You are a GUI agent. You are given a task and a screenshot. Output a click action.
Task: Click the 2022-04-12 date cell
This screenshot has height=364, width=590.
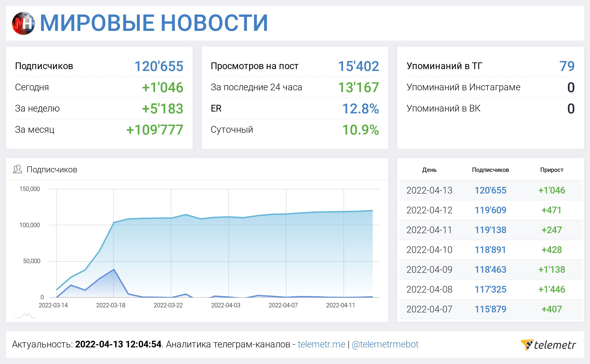click(x=429, y=210)
